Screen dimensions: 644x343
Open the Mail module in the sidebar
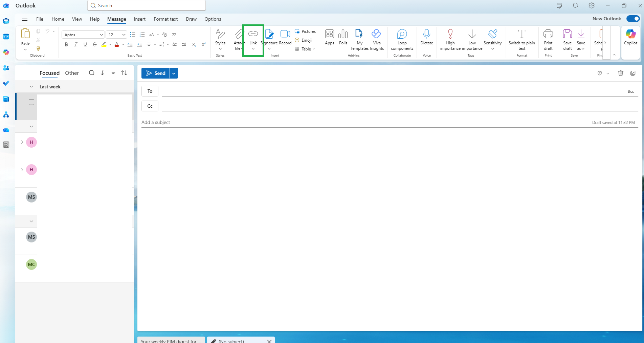pos(6,21)
